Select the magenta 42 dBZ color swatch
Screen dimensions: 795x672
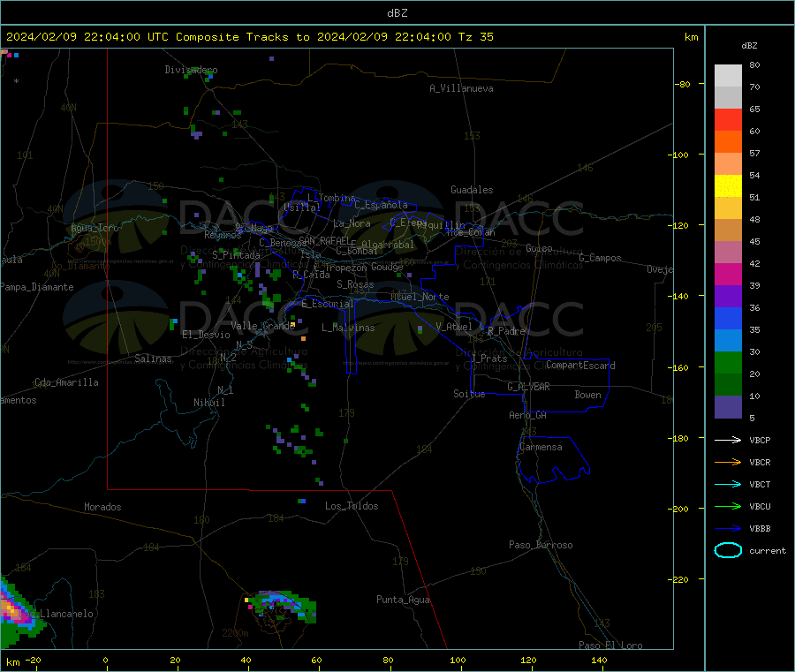pos(728,274)
